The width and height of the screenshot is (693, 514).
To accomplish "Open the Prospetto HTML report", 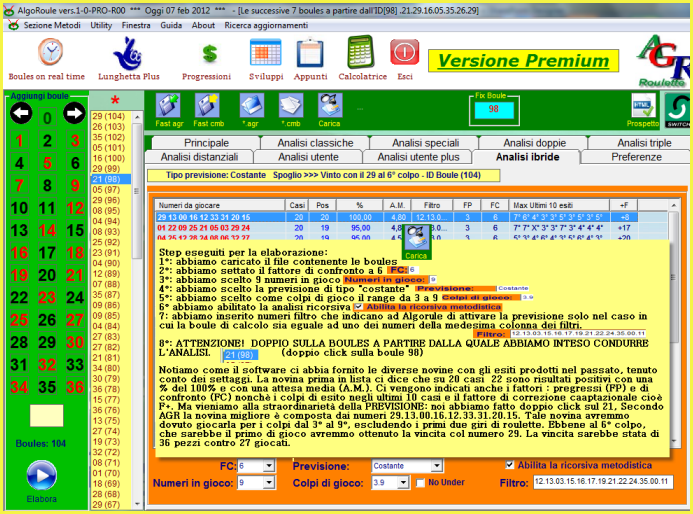I will click(x=642, y=106).
